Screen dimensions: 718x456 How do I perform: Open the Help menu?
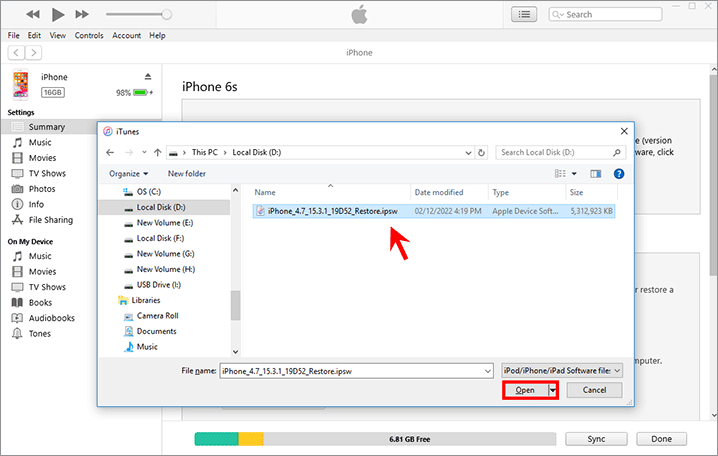(157, 35)
